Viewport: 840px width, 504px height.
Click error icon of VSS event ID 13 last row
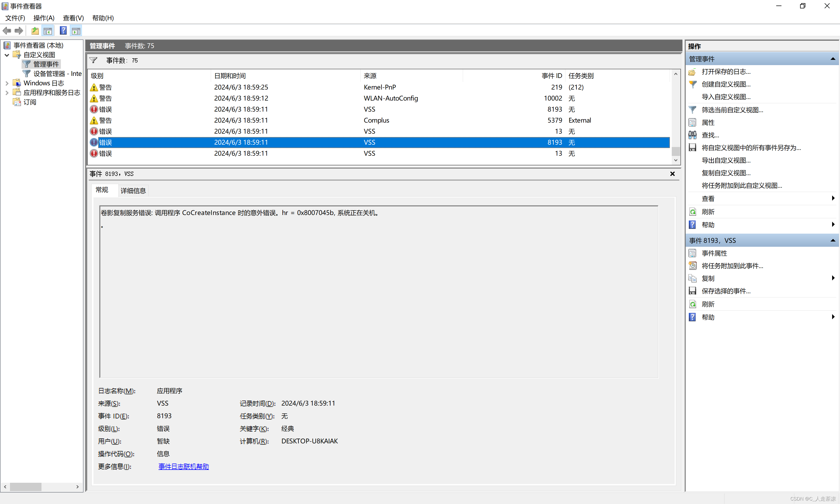[94, 154]
